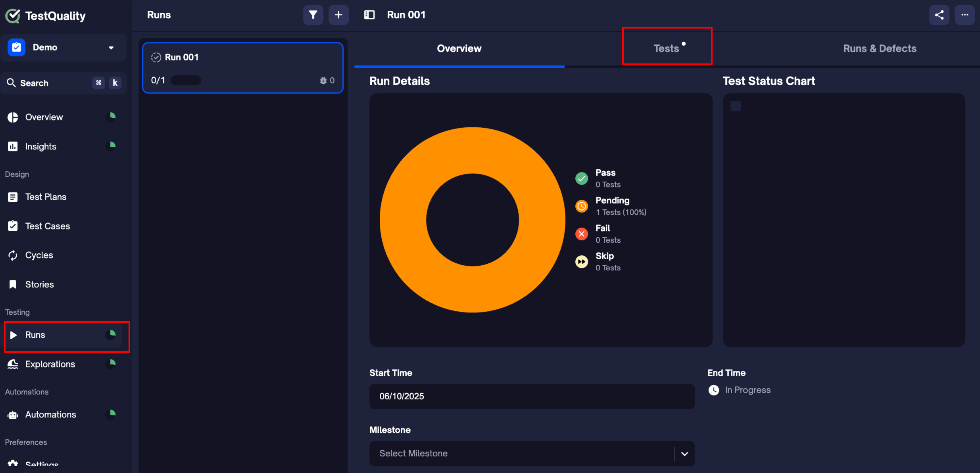Expand the Milestone chevron arrow
The image size is (980, 473).
point(684,454)
